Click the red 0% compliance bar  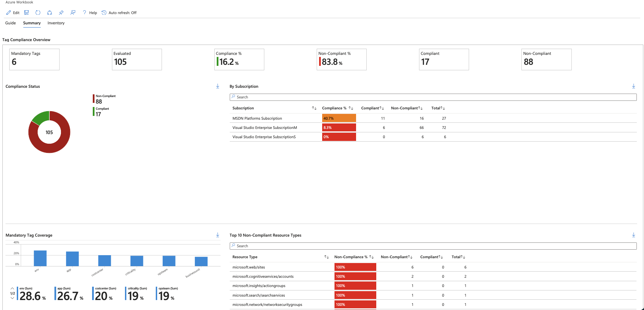coord(339,137)
